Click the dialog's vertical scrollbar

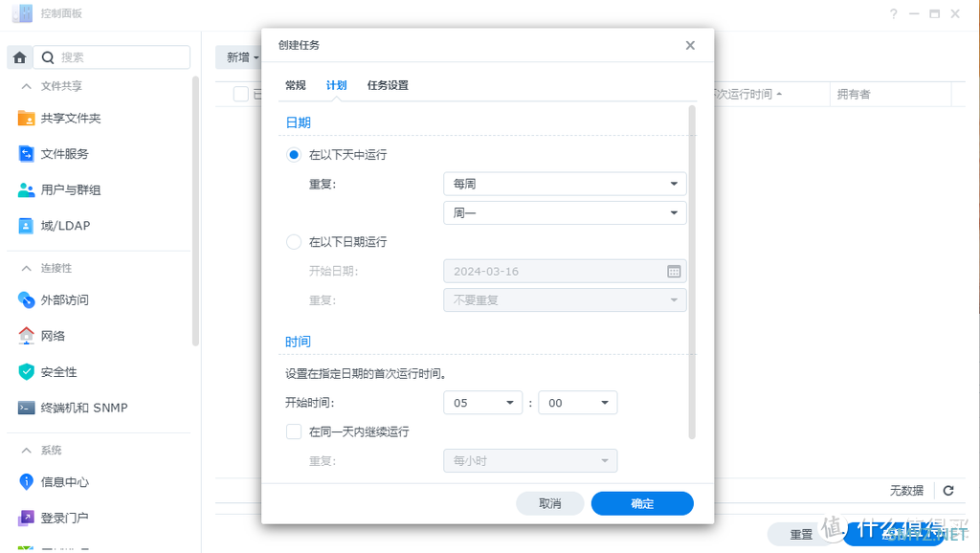[692, 273]
